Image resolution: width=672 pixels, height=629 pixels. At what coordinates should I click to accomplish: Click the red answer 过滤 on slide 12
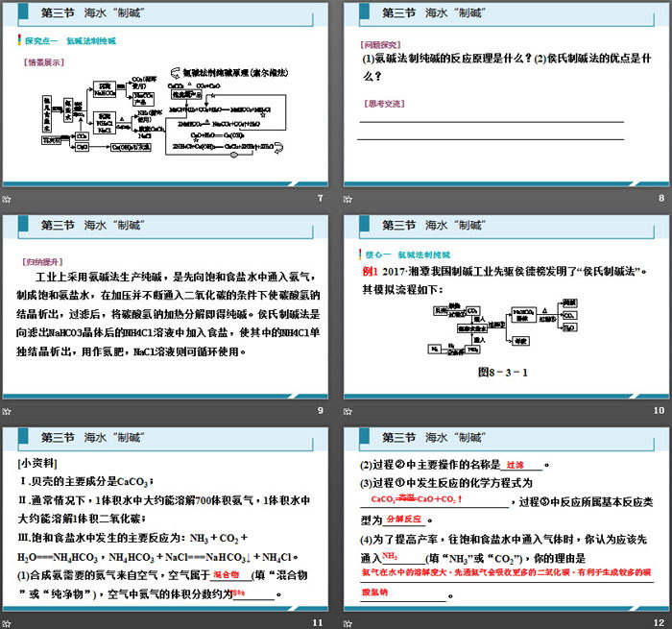(515, 465)
